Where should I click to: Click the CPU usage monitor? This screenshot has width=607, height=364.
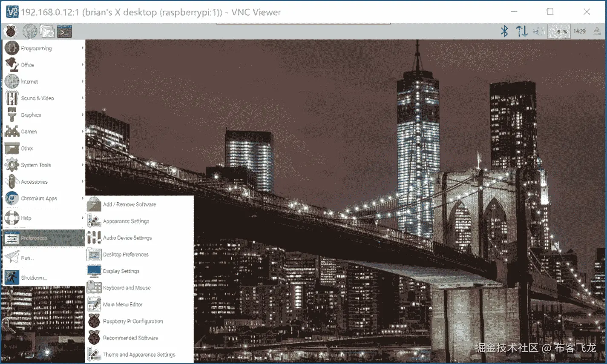pos(559,31)
